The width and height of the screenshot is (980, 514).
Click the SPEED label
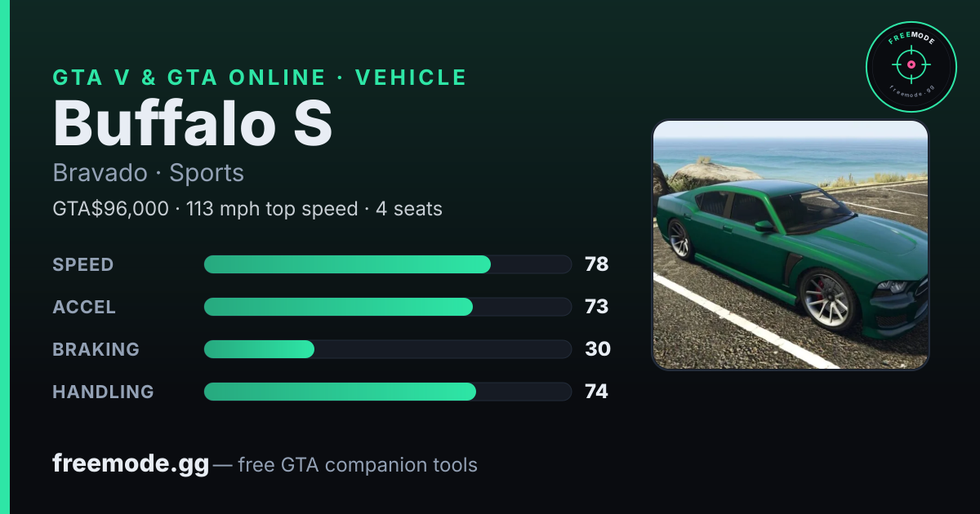pos(83,264)
